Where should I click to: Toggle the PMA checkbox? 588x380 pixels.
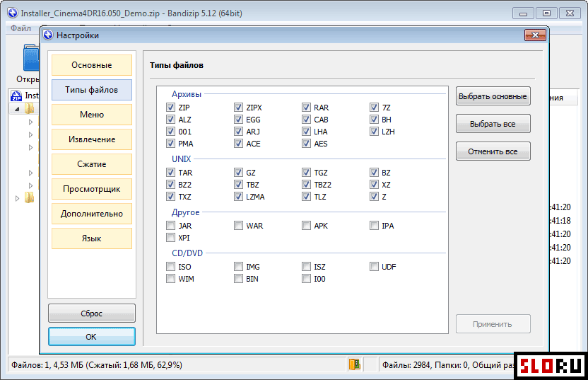pyautogui.click(x=170, y=144)
